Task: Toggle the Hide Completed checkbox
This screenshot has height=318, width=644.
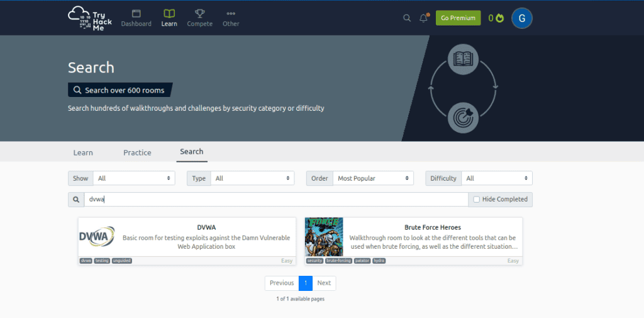Action: [477, 200]
